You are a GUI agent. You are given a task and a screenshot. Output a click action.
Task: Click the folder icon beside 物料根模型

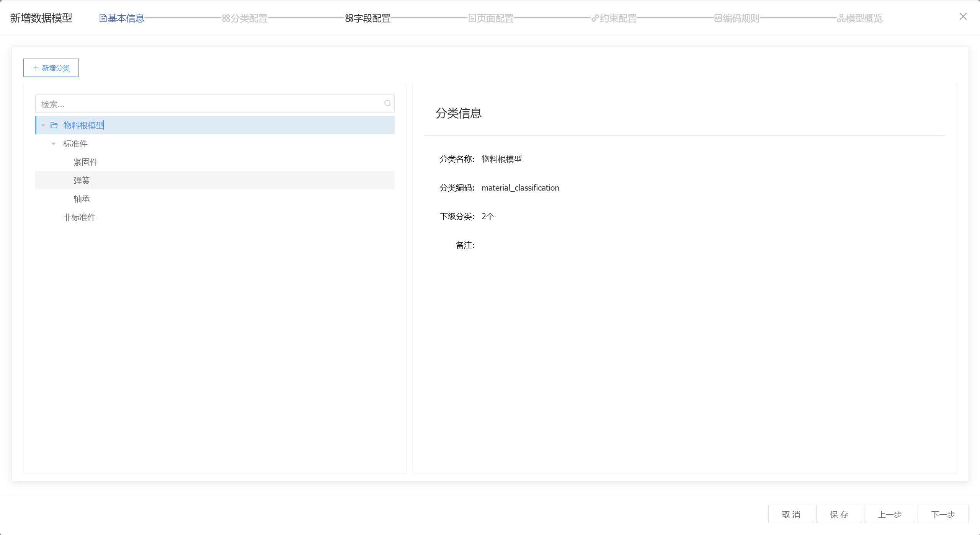54,126
